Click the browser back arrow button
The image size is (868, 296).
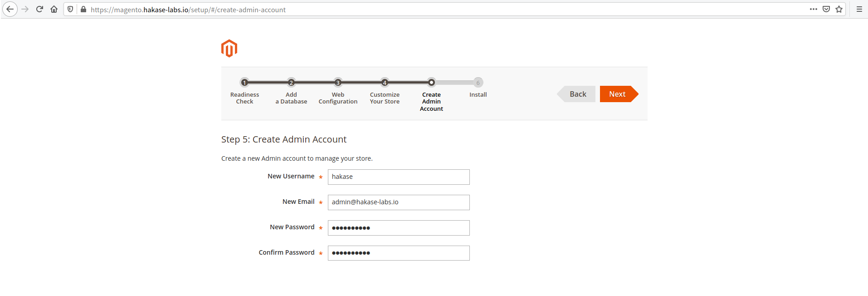tap(10, 9)
